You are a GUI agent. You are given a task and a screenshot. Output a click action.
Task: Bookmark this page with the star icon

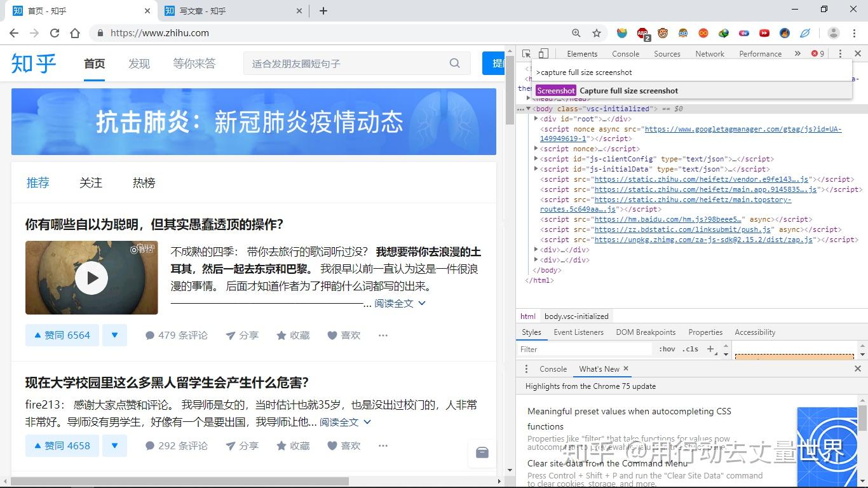coord(596,33)
